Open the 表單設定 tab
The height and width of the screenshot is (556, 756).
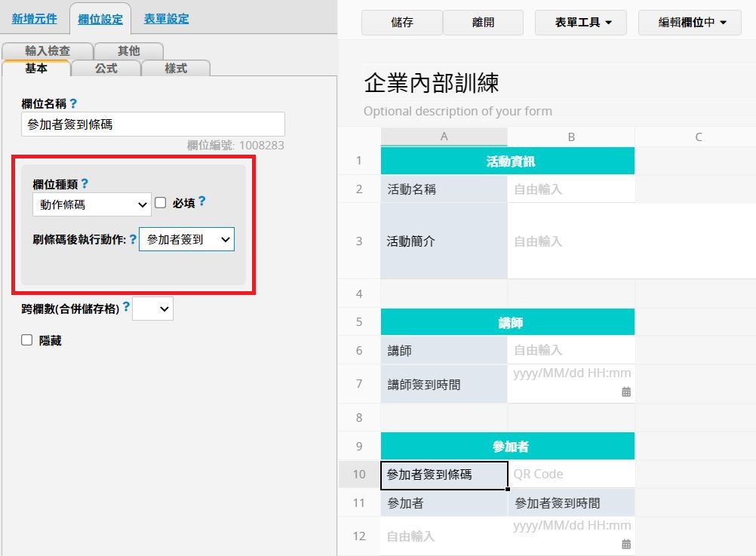pos(166,19)
